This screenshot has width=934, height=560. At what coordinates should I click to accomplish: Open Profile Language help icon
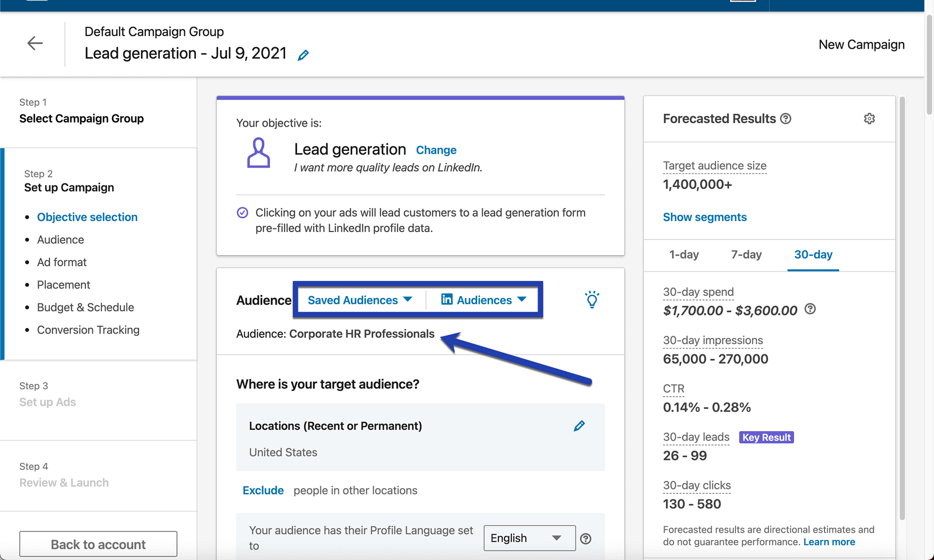(586, 539)
